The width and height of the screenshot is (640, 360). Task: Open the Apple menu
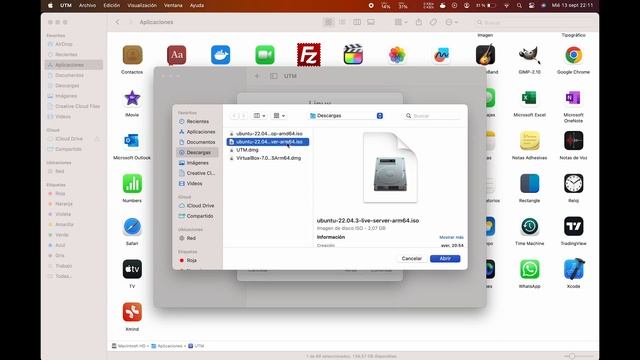coord(50,6)
